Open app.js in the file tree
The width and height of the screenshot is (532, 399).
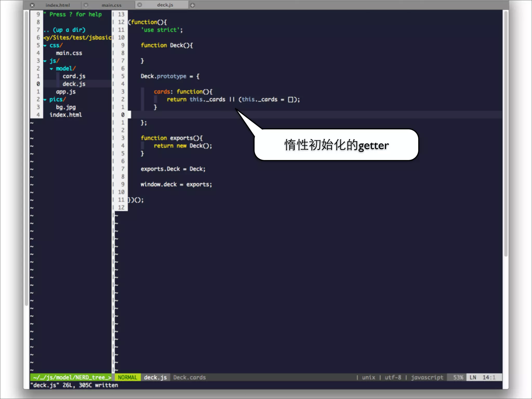tap(66, 92)
